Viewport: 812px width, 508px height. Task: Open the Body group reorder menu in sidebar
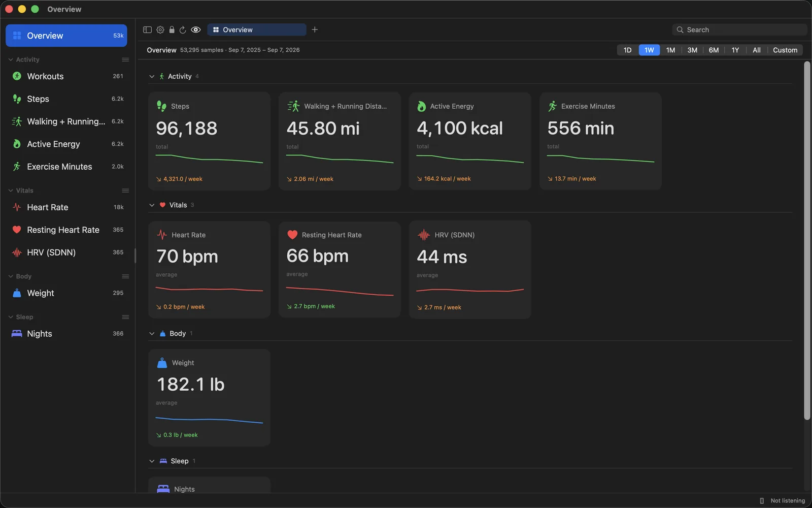(x=125, y=276)
